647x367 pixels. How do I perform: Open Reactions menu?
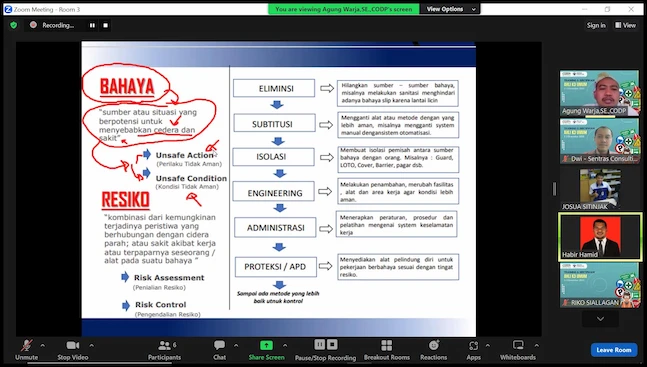click(x=433, y=350)
